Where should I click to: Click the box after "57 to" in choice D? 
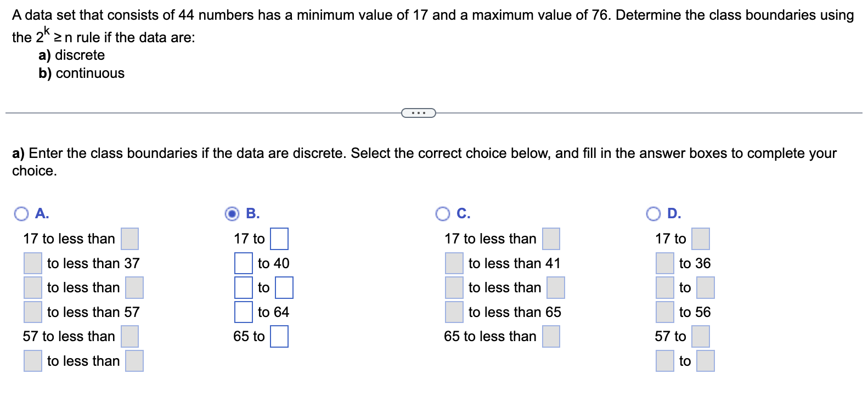(700, 336)
